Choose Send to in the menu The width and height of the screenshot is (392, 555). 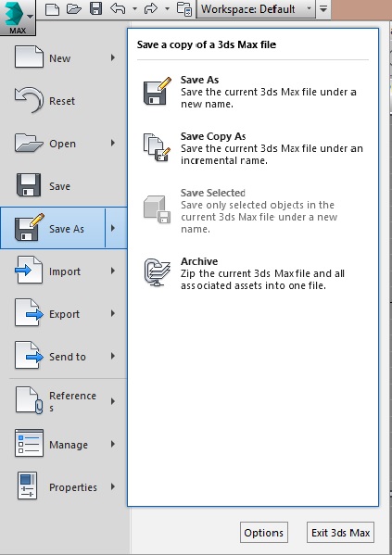(x=68, y=357)
